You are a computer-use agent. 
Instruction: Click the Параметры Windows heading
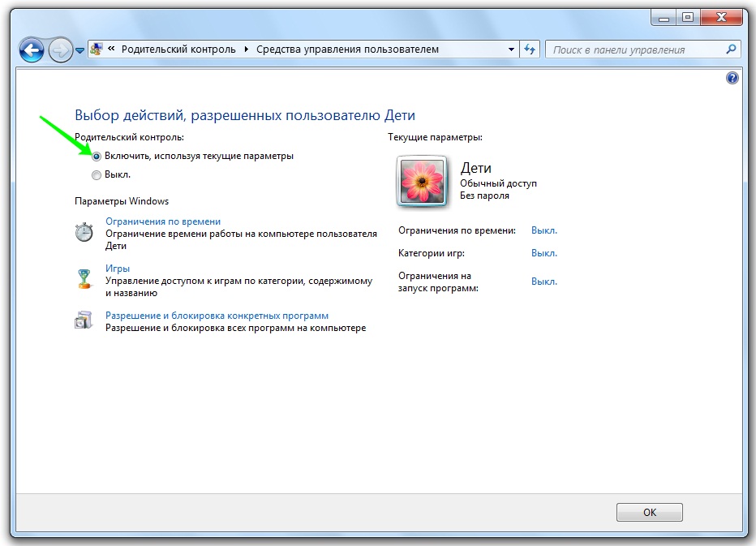[122, 201]
